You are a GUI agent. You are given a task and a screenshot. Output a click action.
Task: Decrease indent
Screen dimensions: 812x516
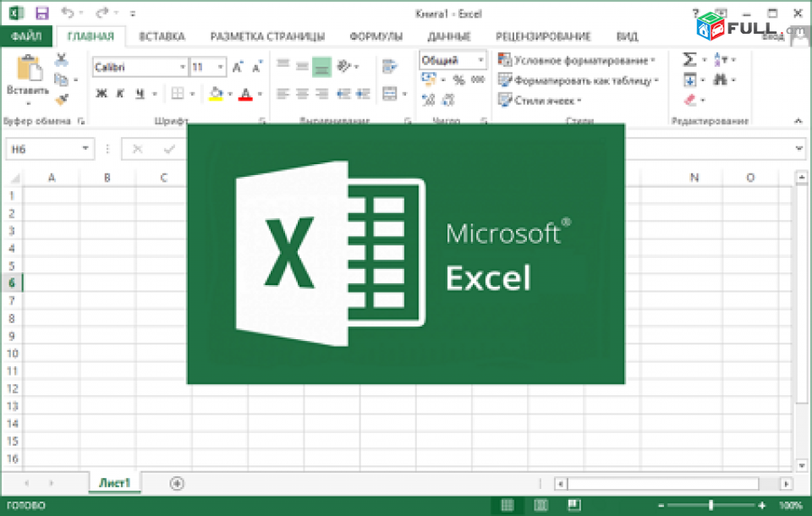[343, 94]
